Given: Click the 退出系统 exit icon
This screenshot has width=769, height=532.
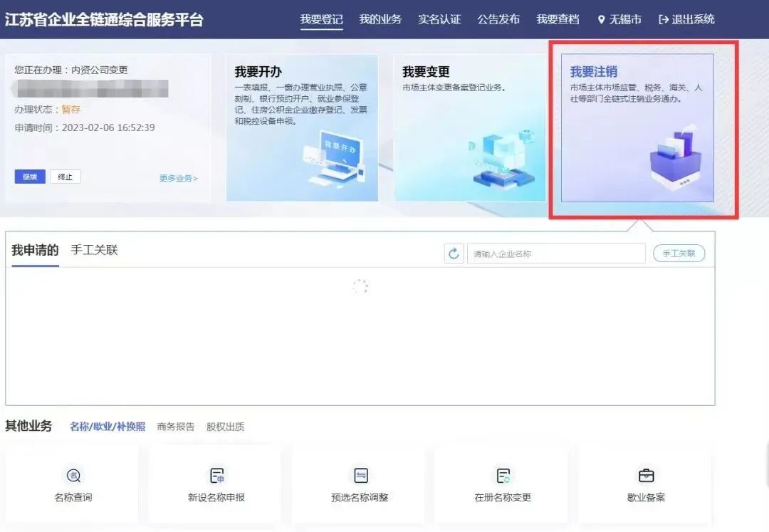Looking at the screenshot, I should [664, 19].
